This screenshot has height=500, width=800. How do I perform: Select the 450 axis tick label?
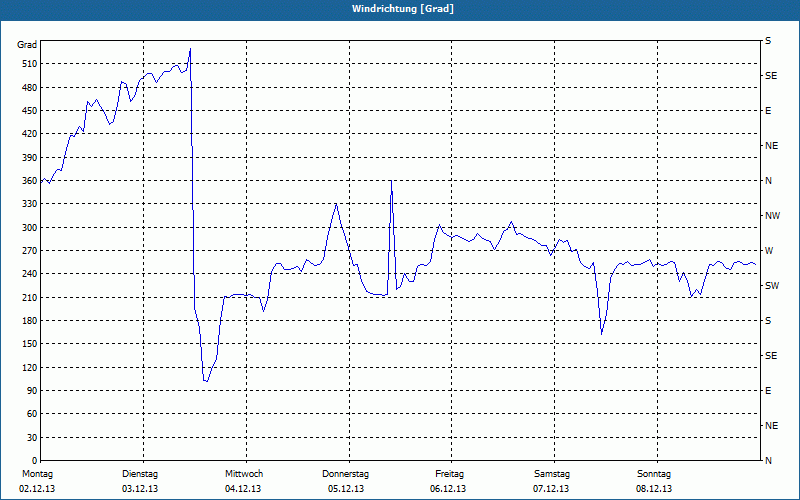coord(30,111)
